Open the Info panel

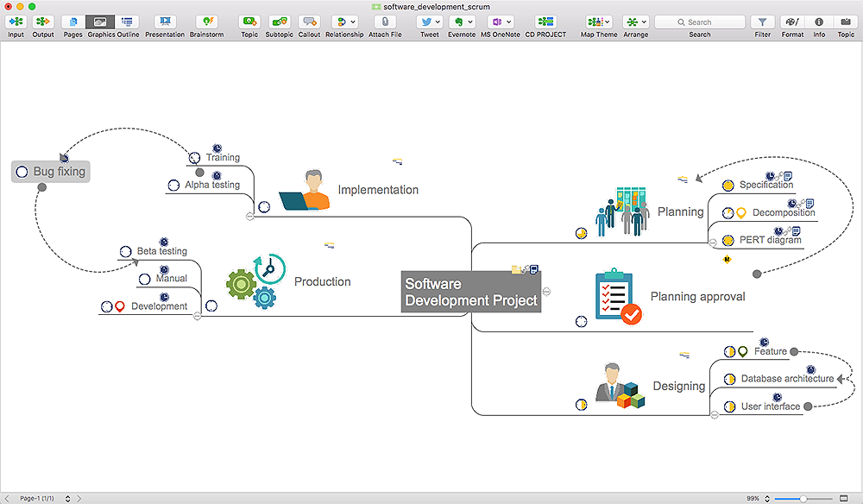click(x=819, y=22)
